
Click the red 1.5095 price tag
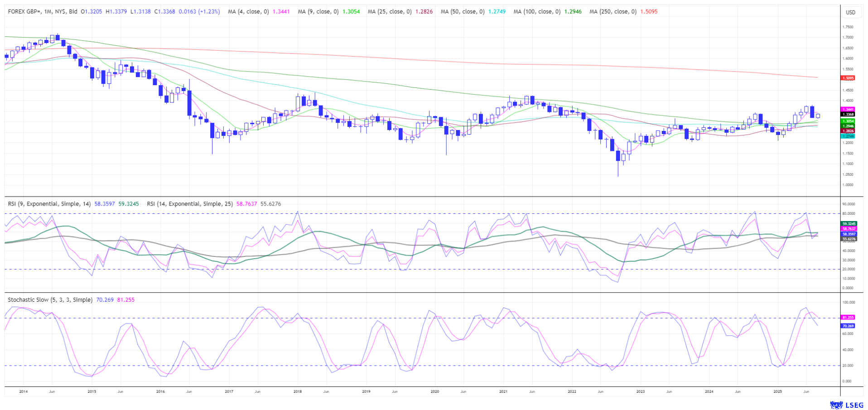pyautogui.click(x=848, y=78)
